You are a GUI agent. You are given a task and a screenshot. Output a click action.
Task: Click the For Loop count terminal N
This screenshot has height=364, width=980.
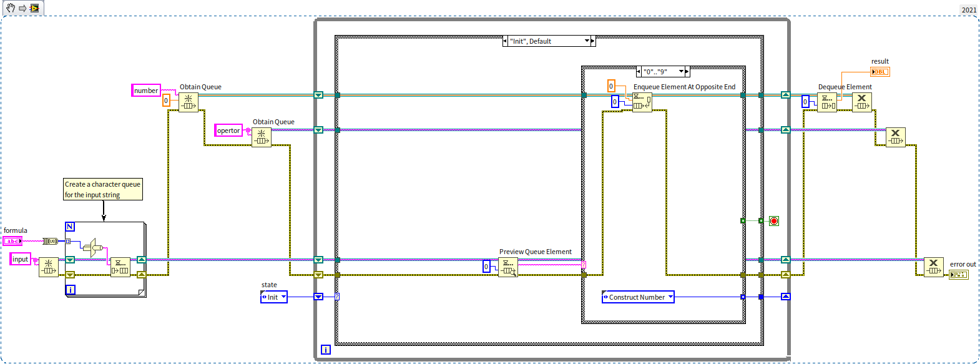(x=70, y=227)
